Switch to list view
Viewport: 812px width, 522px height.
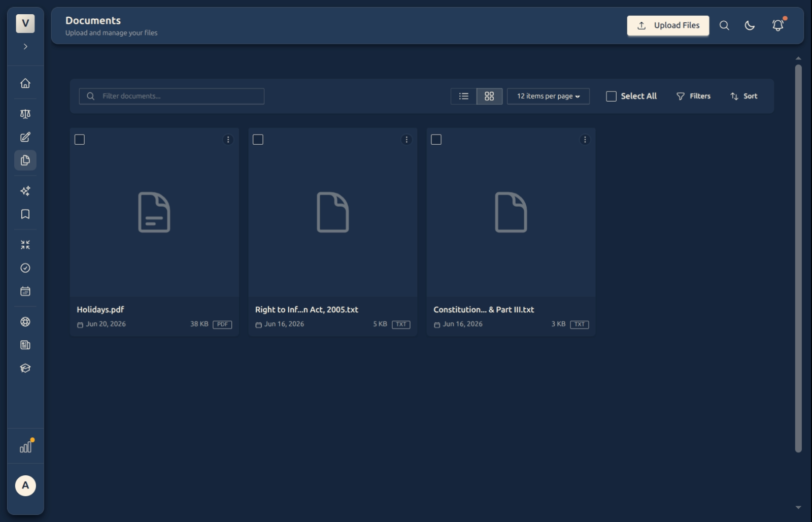(x=463, y=96)
